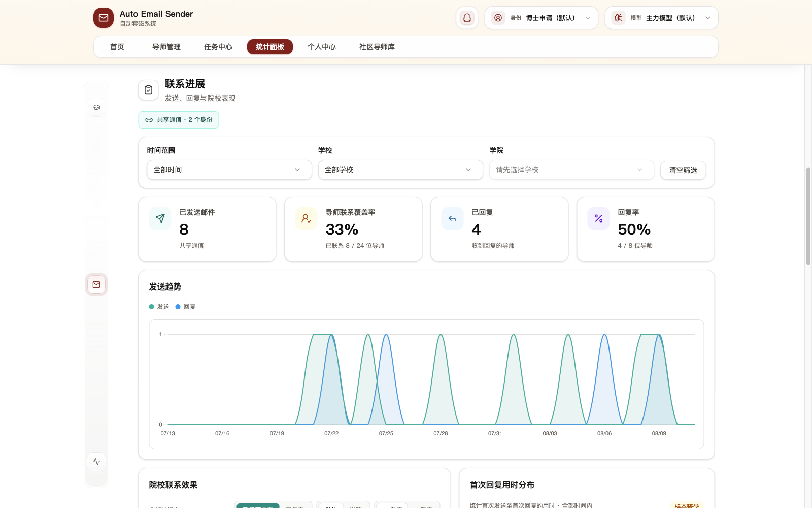This screenshot has width=812, height=508.
Task: Open the 个人中心 tab
Action: 322,47
